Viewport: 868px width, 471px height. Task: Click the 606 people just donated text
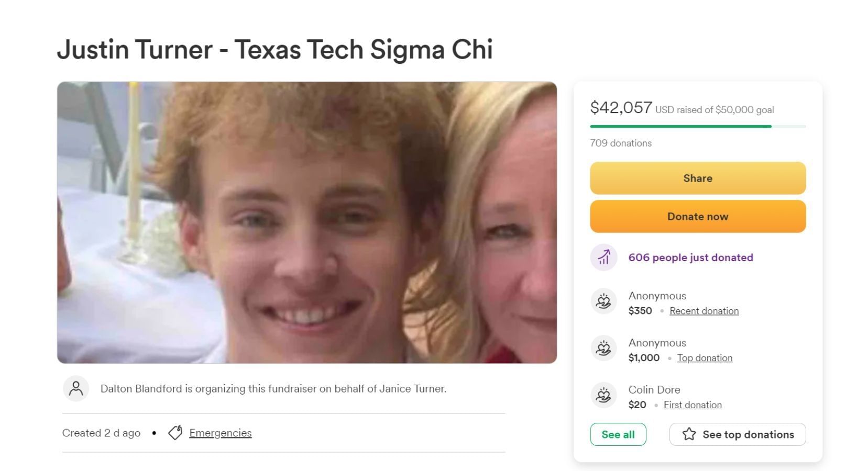(x=690, y=257)
